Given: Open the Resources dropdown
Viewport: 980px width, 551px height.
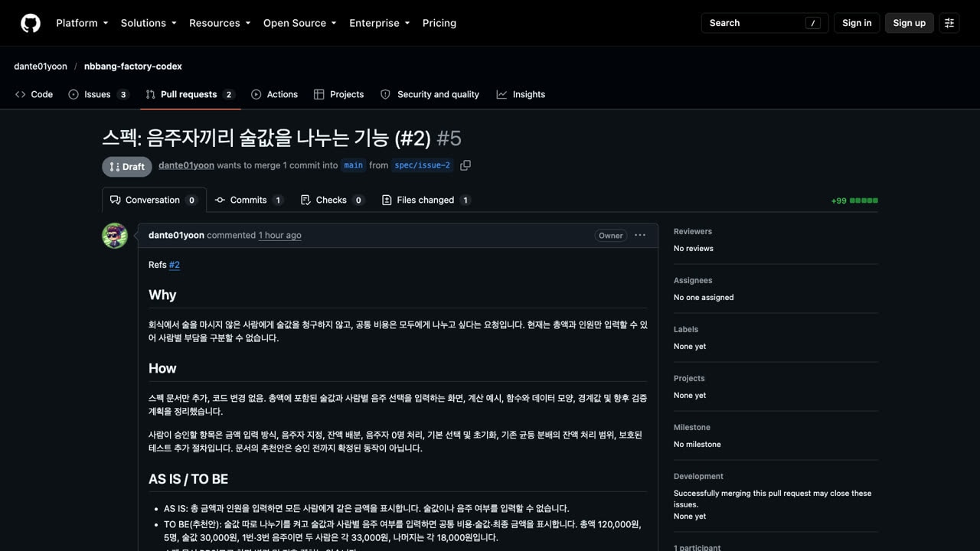Looking at the screenshot, I should click(x=220, y=23).
